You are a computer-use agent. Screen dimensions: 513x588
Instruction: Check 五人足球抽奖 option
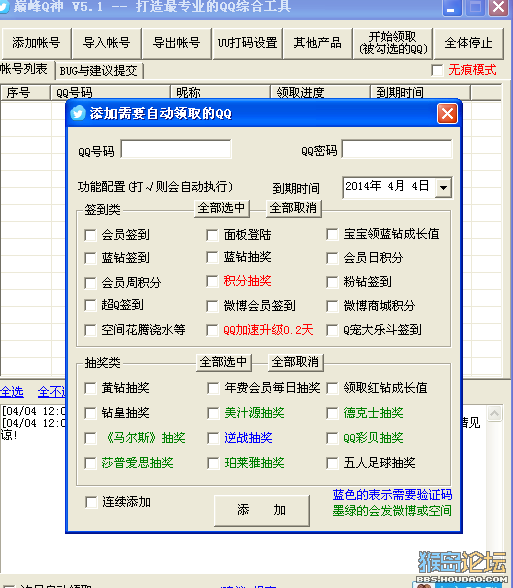332,463
